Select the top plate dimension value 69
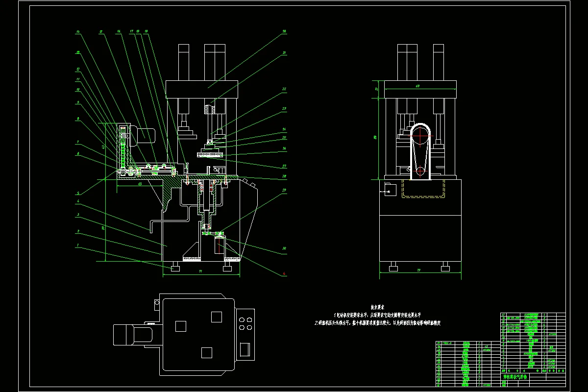The width and height of the screenshot is (588, 392). (418, 86)
